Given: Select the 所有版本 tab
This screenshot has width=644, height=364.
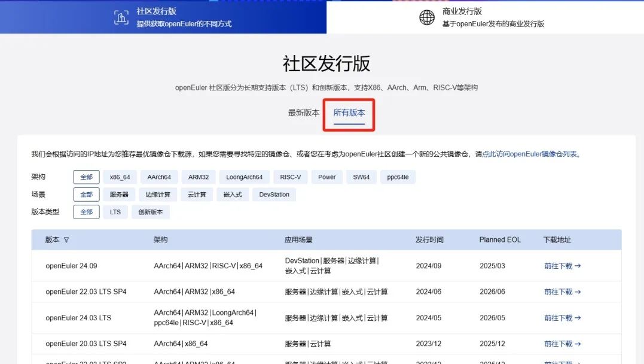Looking at the screenshot, I should pos(349,113).
